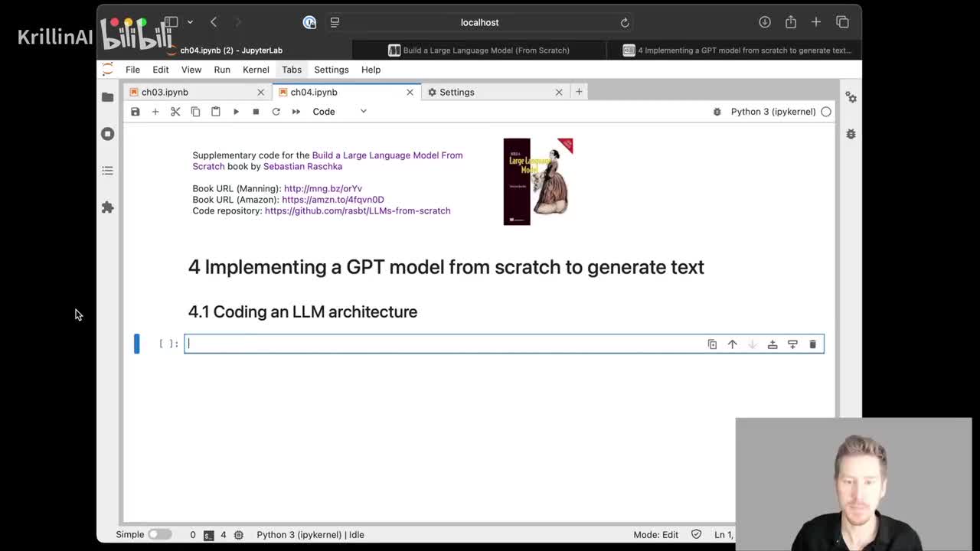Open the File menu

tap(132, 70)
